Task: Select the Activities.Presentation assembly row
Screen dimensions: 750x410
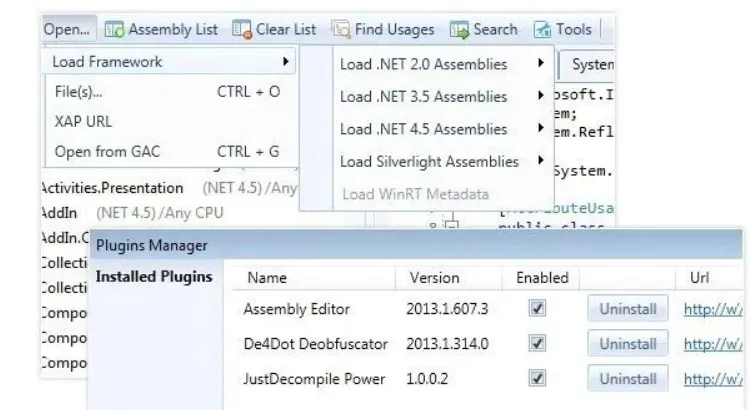Action: 170,188
